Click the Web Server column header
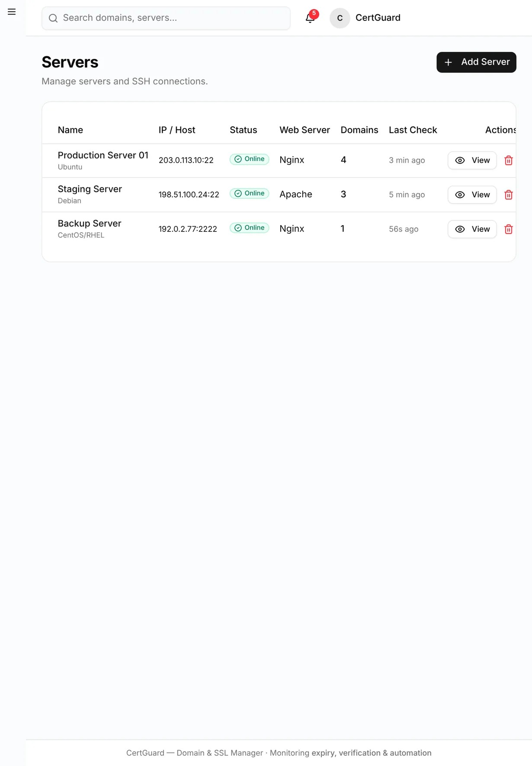The image size is (532, 766). click(304, 130)
